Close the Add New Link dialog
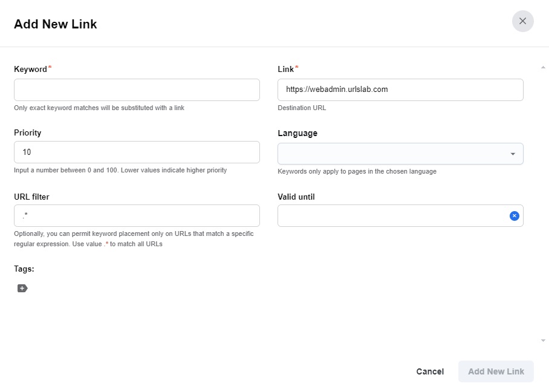The image size is (549, 392). point(522,21)
